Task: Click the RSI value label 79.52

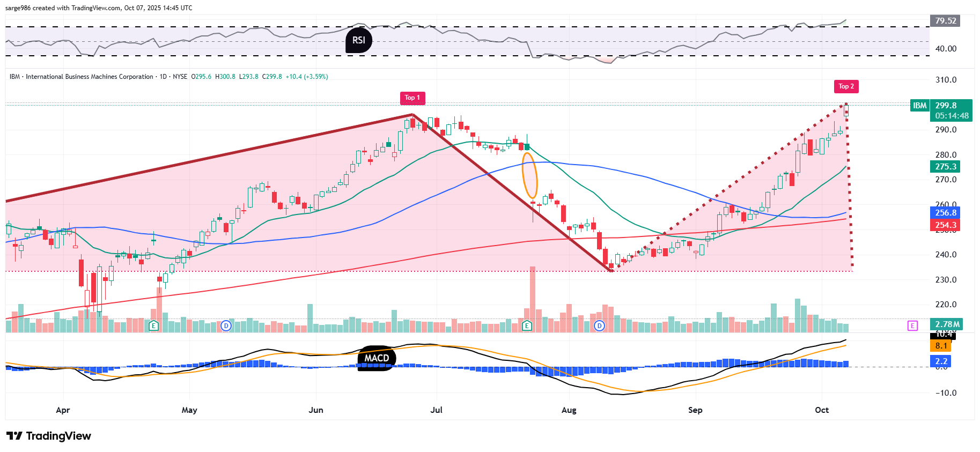Action: point(945,21)
